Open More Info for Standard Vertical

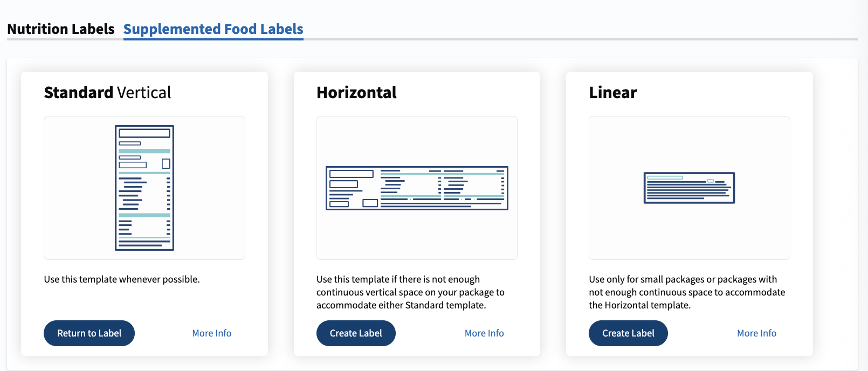(x=212, y=333)
